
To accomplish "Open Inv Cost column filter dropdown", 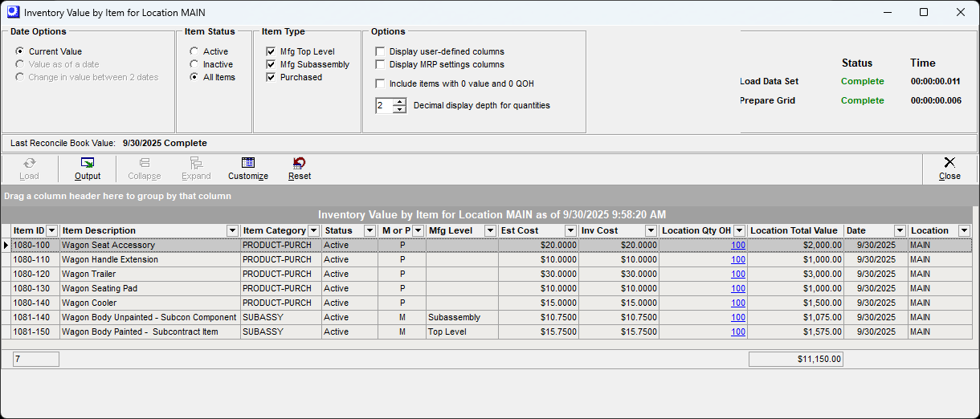I will (x=651, y=231).
